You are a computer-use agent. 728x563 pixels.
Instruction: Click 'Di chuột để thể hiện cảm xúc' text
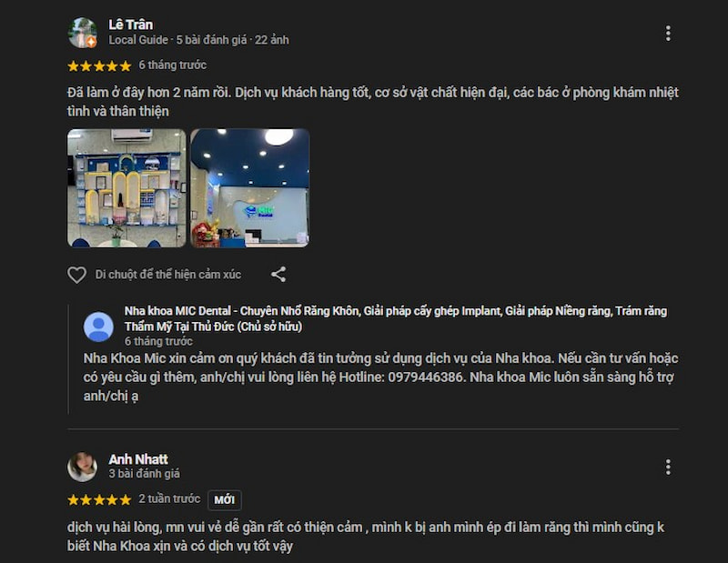[168, 275]
